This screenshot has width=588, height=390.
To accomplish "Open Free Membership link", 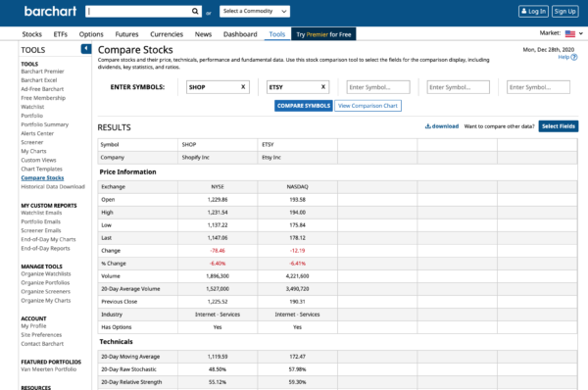I will click(x=43, y=98).
